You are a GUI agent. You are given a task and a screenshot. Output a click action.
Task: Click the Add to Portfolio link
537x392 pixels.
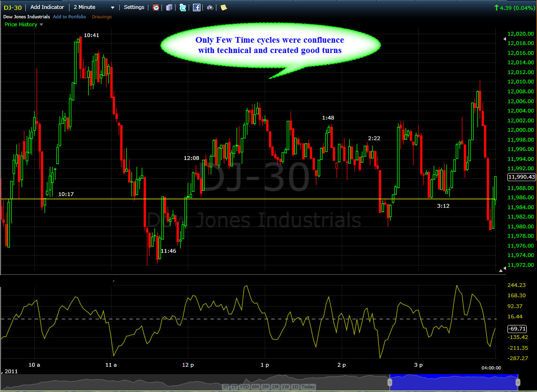click(69, 17)
